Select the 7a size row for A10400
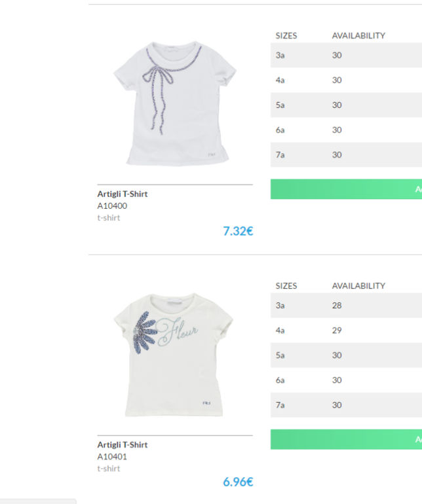The width and height of the screenshot is (422, 504). 347,154
